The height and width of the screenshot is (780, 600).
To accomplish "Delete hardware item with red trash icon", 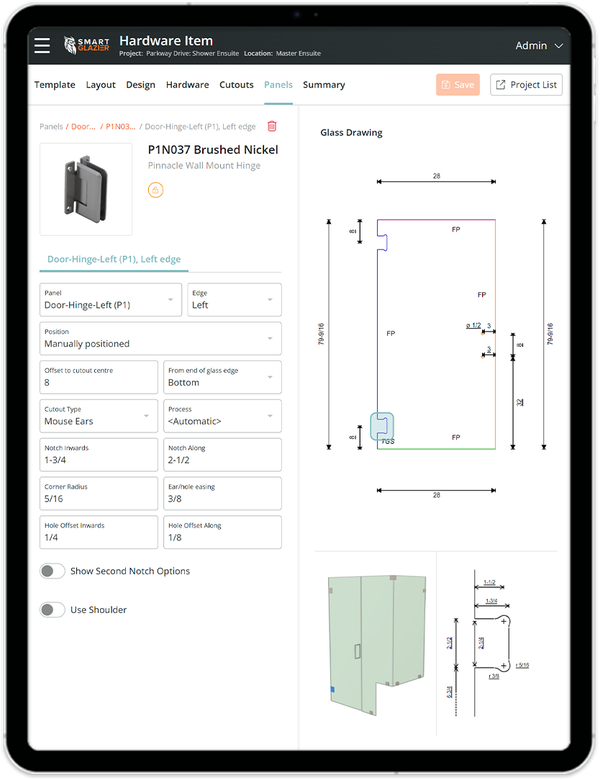I will (x=272, y=126).
